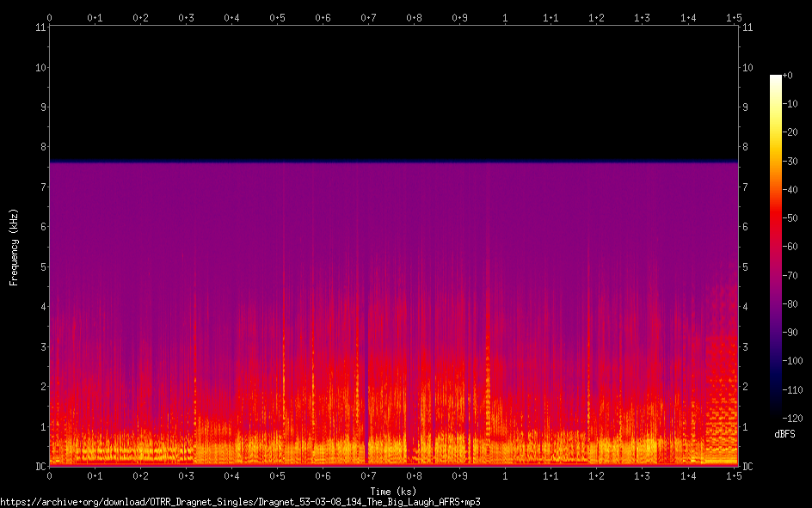Click the DC label on the left frequency axis
Image resolution: width=812 pixels, height=508 pixels.
click(x=39, y=467)
